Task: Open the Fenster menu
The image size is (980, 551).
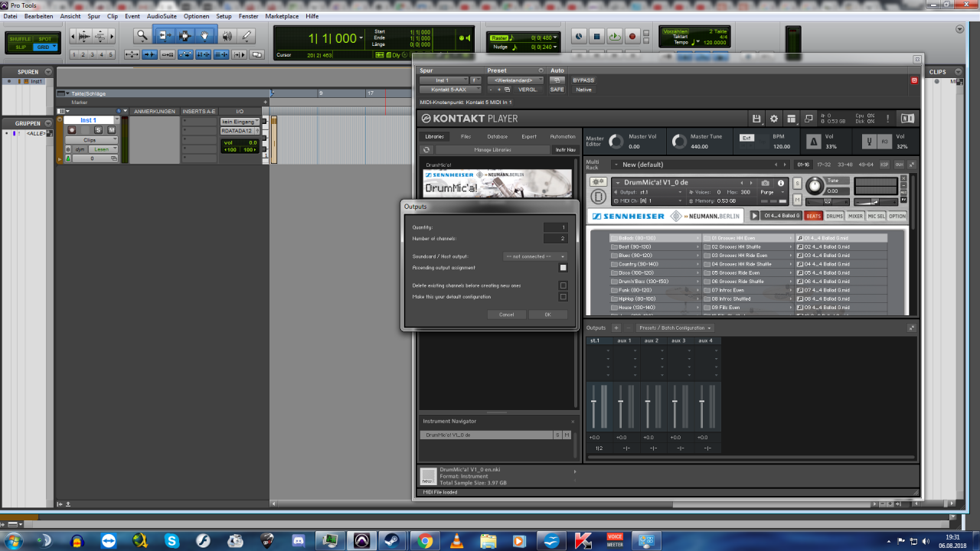Action: [x=249, y=16]
